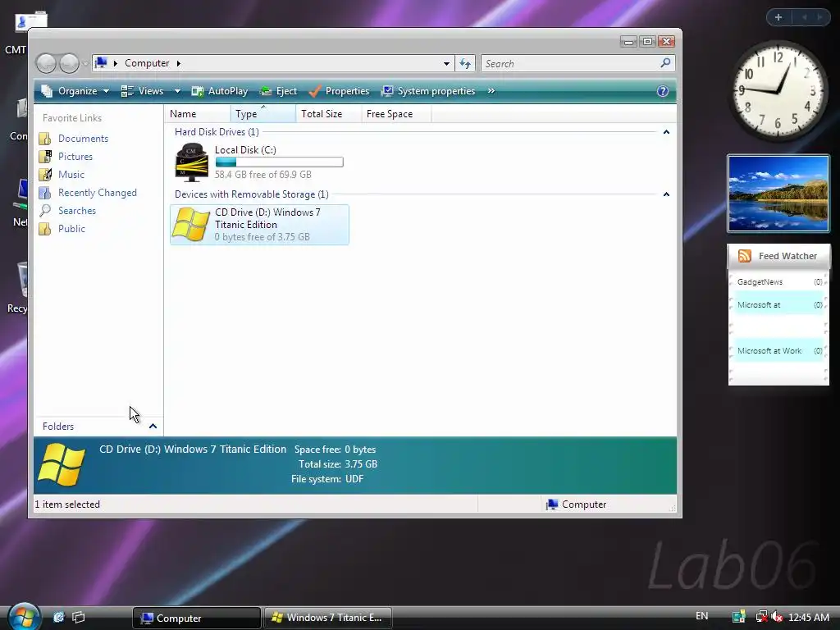Open the Organize dropdown menu
The height and width of the screenshot is (630, 840).
75,91
